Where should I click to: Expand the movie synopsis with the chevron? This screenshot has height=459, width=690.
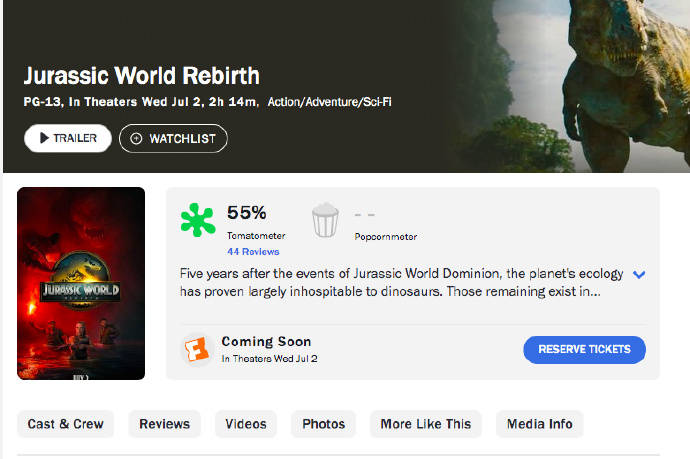pyautogui.click(x=640, y=275)
